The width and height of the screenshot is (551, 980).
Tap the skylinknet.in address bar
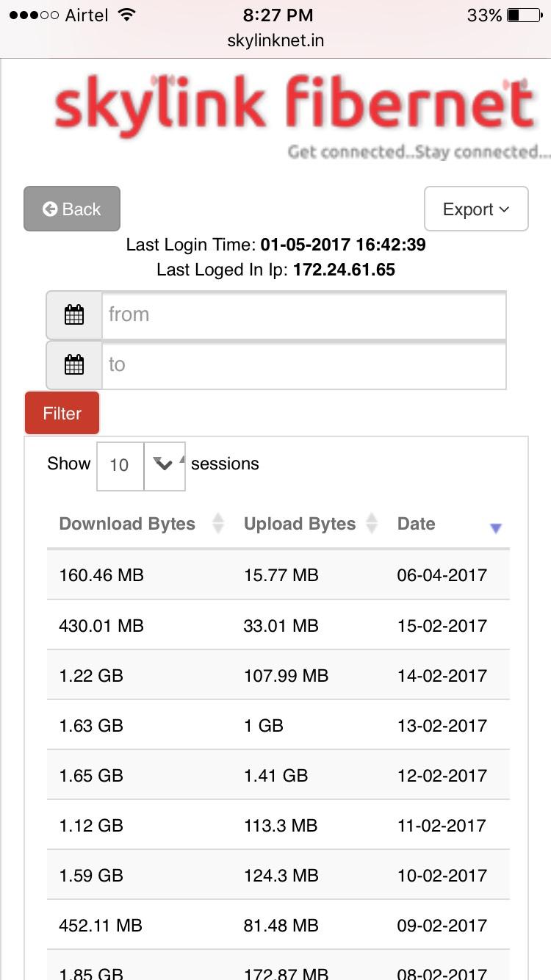pos(275,40)
